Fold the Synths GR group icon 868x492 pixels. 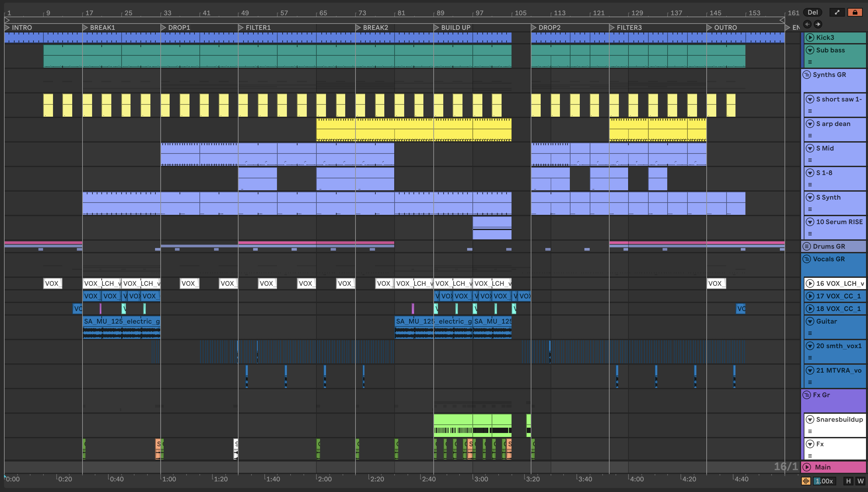[x=807, y=75]
